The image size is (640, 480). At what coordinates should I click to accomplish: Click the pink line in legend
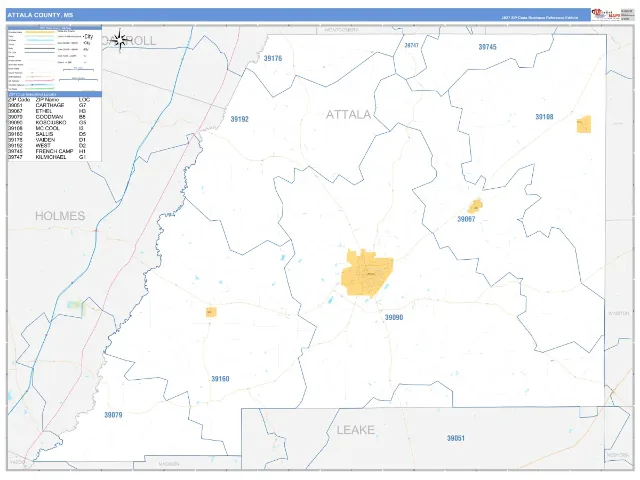(40, 80)
